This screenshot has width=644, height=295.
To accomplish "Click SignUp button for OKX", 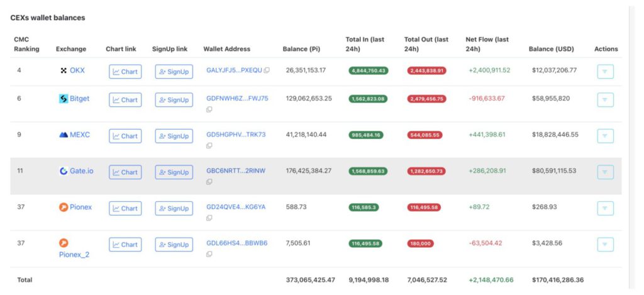I will pyautogui.click(x=174, y=72).
